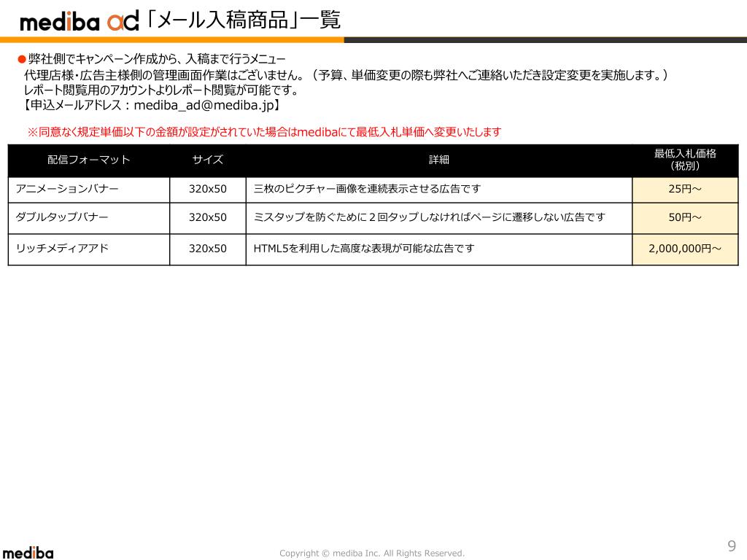Click the サイズ column header
This screenshot has width=747, height=560.
click(x=208, y=160)
